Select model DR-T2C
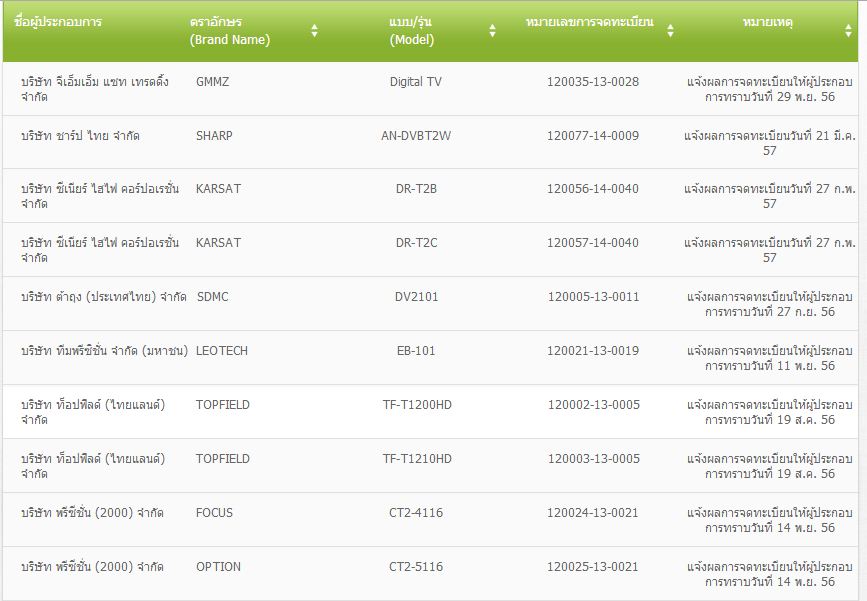This screenshot has height=601, width=867. pos(416,243)
